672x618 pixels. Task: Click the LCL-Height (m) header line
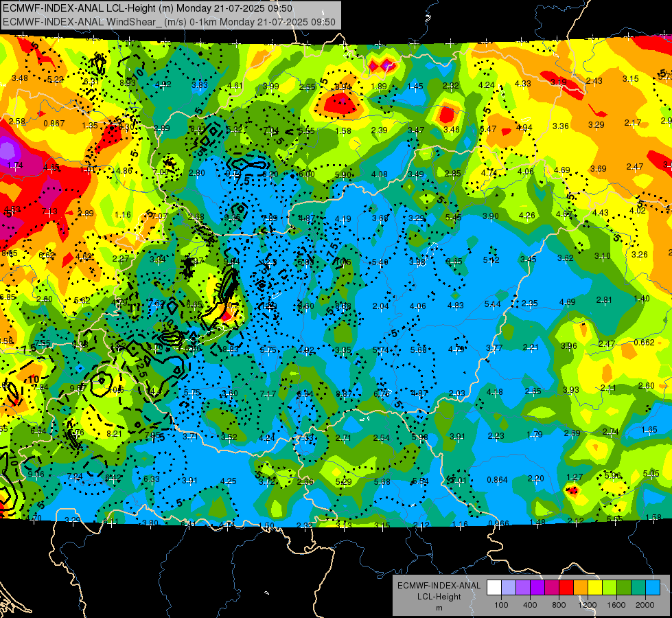148,8
